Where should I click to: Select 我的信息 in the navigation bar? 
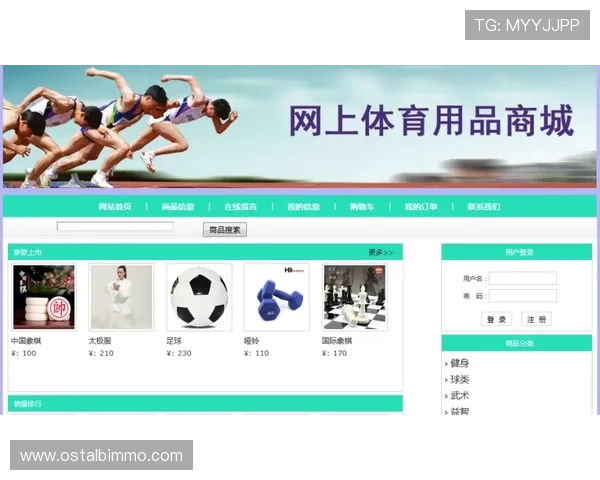click(303, 207)
